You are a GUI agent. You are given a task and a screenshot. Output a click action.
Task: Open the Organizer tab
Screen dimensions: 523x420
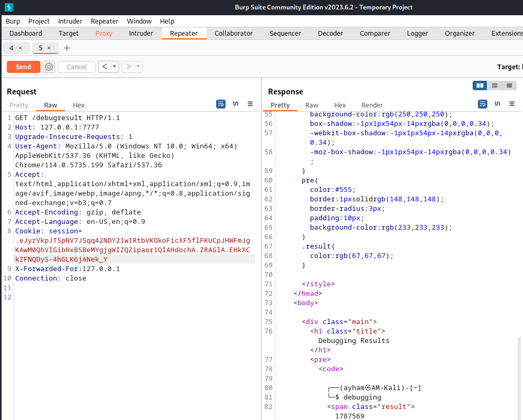pos(460,34)
